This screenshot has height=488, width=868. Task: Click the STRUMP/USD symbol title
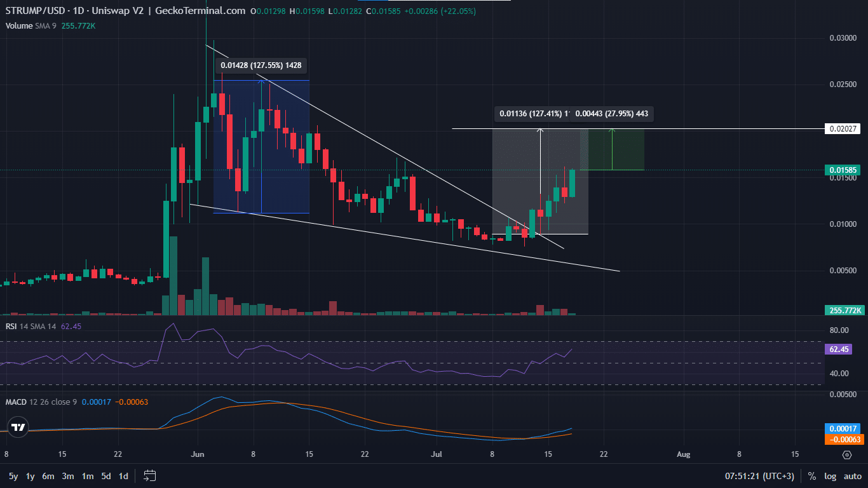[36, 11]
